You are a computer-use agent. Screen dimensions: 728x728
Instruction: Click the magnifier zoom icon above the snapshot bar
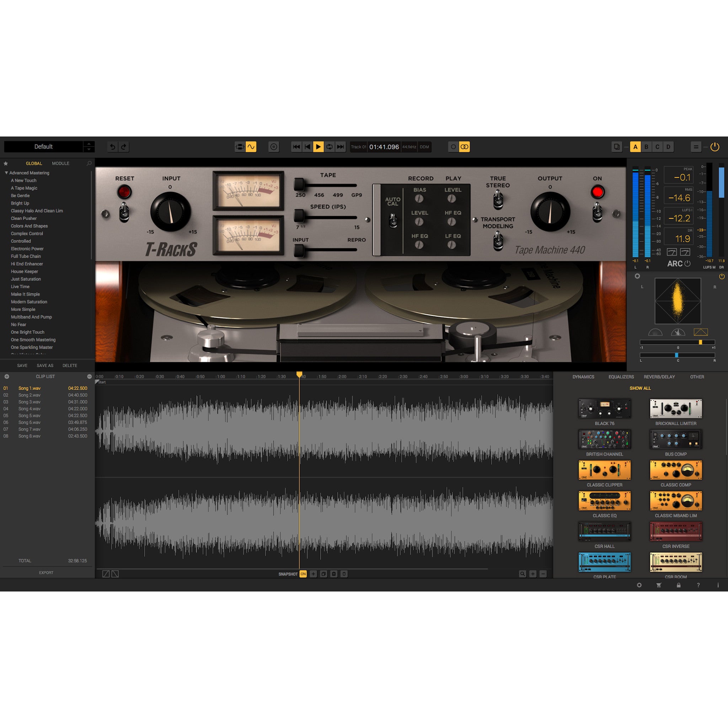tap(522, 574)
